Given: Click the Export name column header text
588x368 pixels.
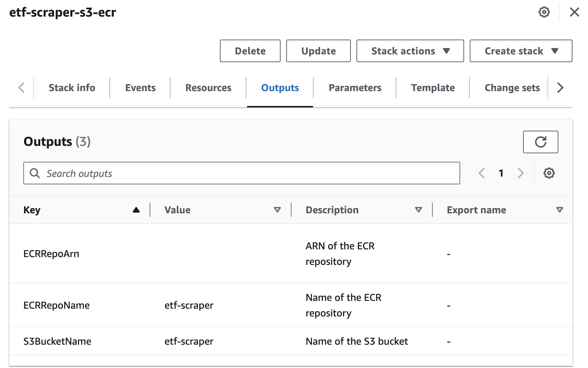Looking at the screenshot, I should click(x=476, y=210).
